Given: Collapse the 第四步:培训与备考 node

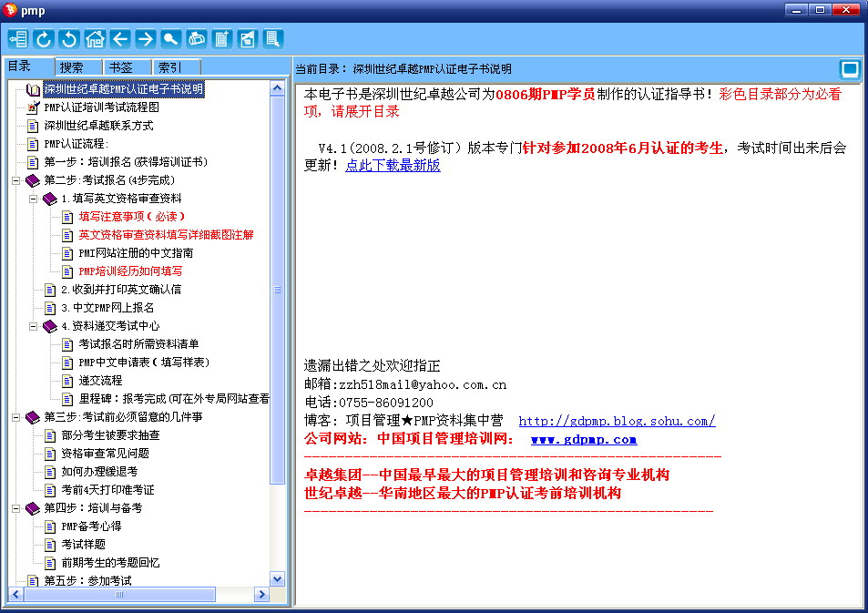Looking at the screenshot, I should click(x=16, y=508).
